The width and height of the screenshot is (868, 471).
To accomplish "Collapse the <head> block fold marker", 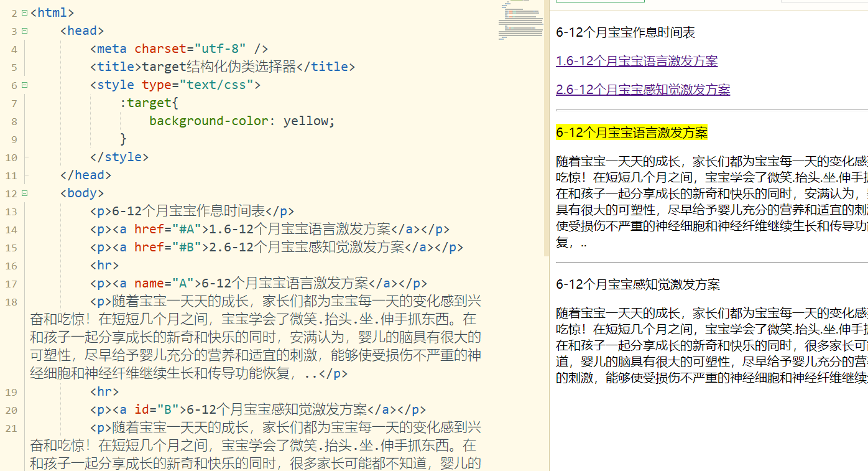I will pyautogui.click(x=24, y=30).
